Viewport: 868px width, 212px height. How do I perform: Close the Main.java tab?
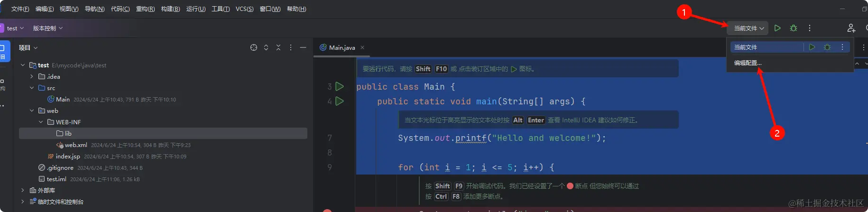[362, 47]
